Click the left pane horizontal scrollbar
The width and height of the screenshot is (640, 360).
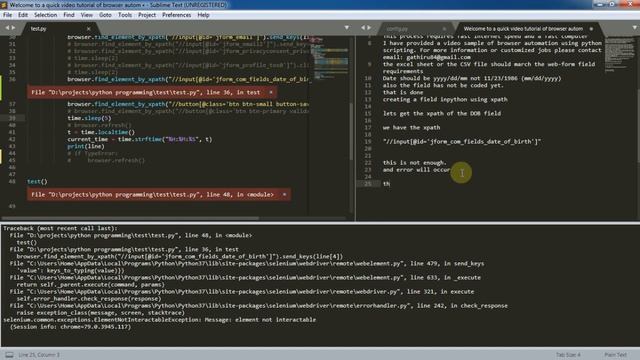131,218
